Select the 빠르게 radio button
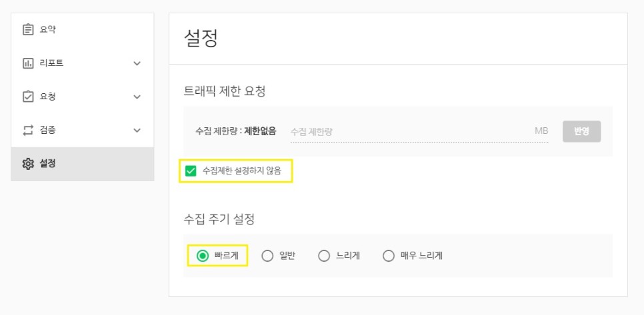The width and height of the screenshot is (644, 315). coord(203,255)
